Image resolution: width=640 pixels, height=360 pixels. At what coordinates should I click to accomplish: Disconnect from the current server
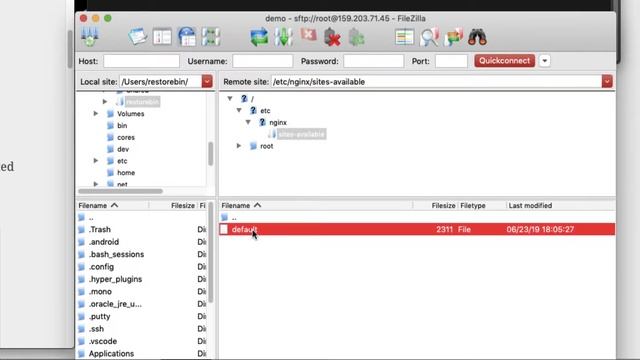332,37
